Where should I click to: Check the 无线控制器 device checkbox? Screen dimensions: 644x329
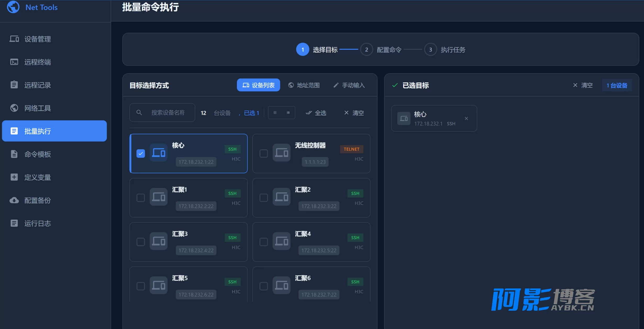point(264,153)
